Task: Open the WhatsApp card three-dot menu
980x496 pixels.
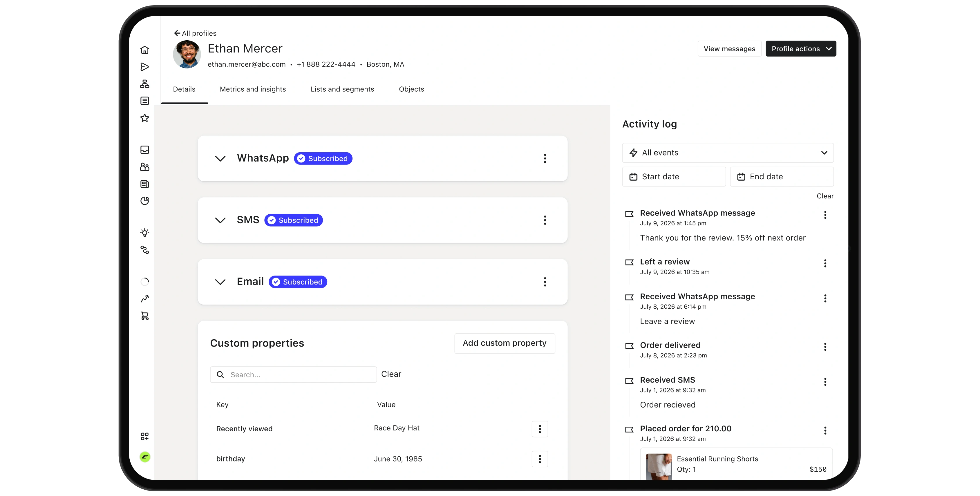Action: (x=545, y=159)
